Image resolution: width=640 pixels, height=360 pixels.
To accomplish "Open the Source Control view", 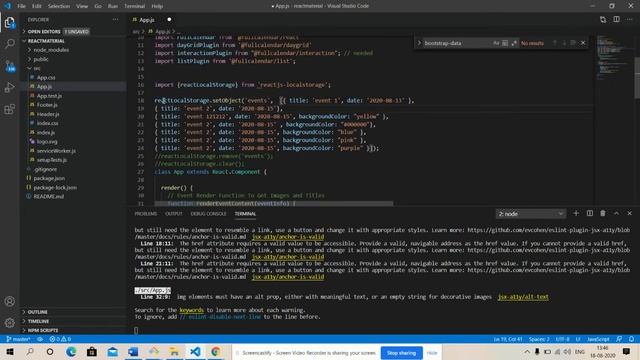I will 9,66.
